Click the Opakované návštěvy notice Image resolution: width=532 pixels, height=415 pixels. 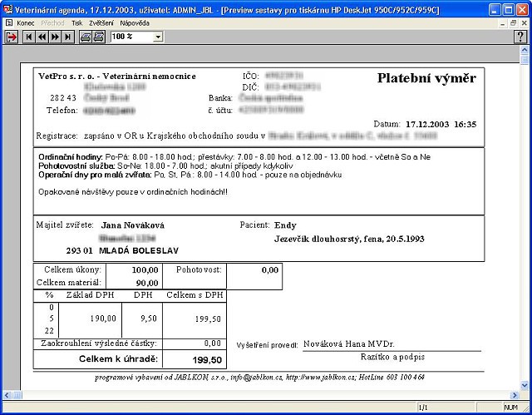133,192
